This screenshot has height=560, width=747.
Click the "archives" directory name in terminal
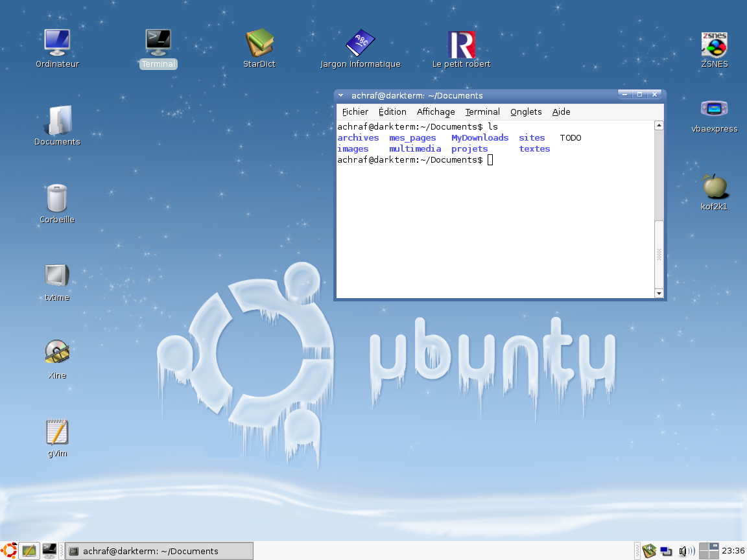[358, 137]
